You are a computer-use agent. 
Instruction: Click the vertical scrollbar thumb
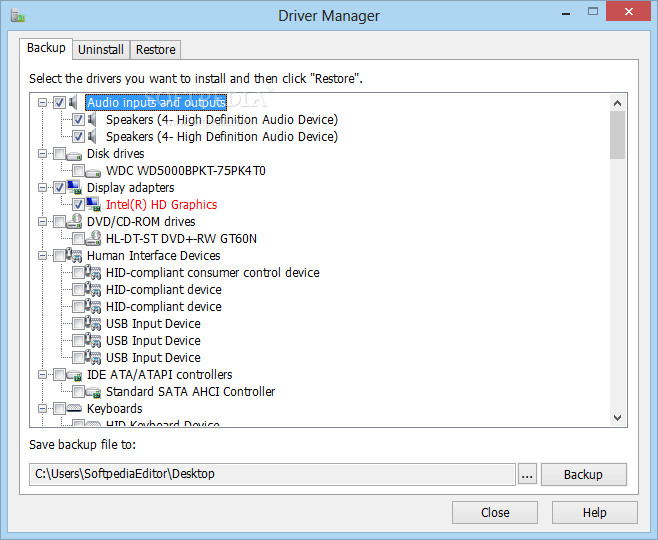617,135
